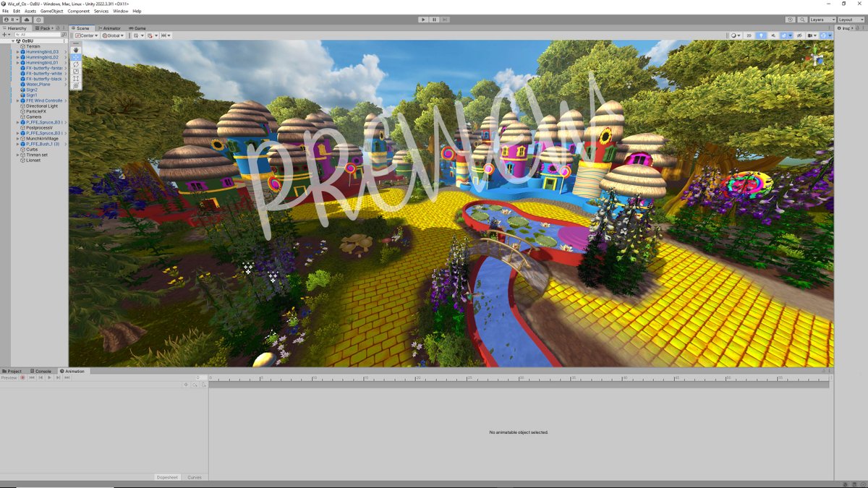Image resolution: width=868 pixels, height=488 pixels.
Task: Click the Add Keyframe icon
Action: tap(195, 385)
